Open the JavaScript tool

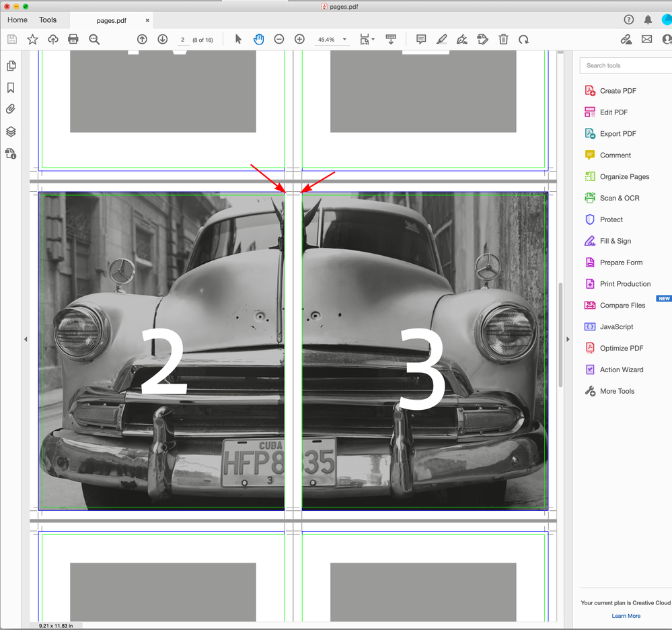point(609,327)
